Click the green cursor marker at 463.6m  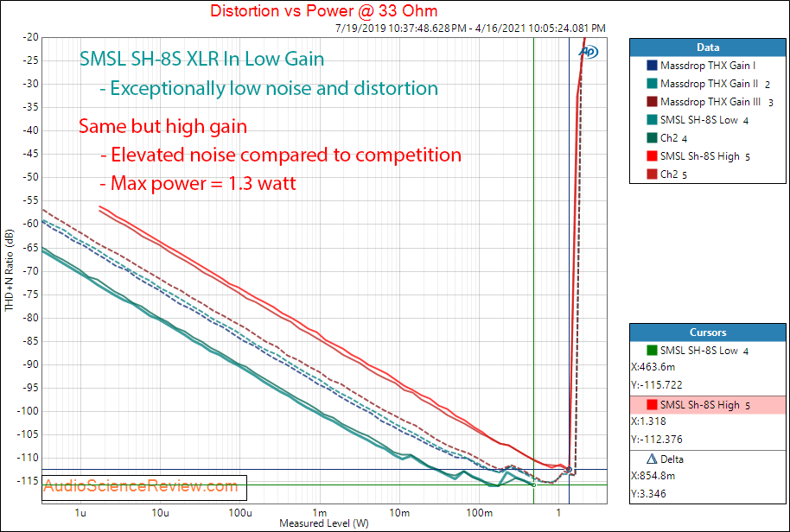pos(533,484)
